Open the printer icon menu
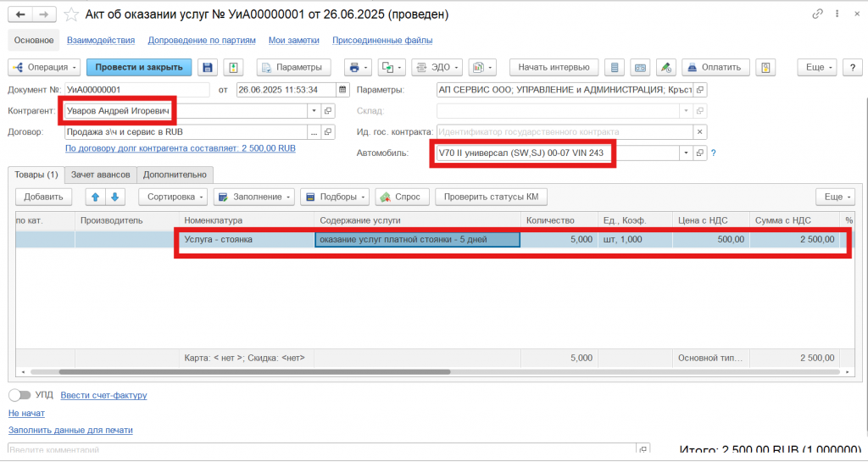Image resolution: width=868 pixels, height=462 pixels. (359, 68)
